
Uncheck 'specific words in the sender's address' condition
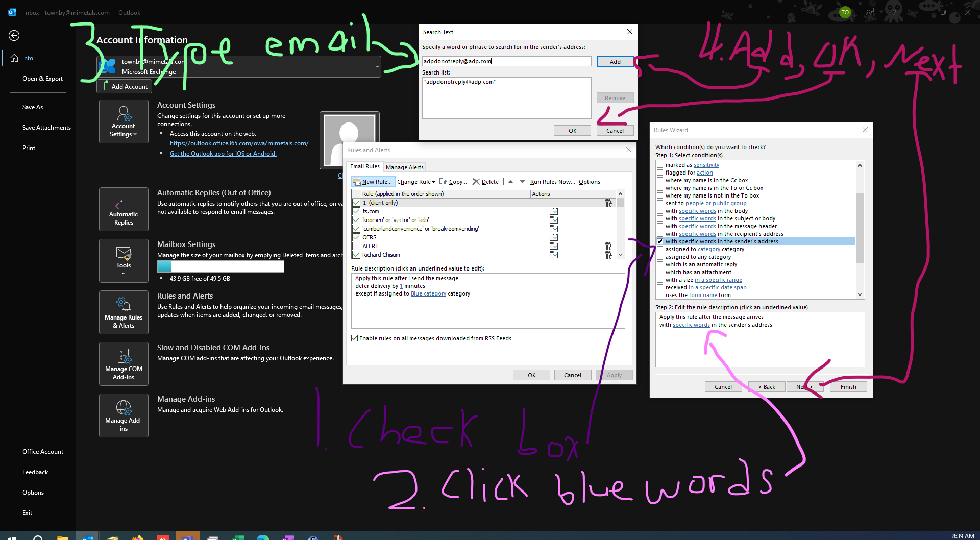(660, 241)
